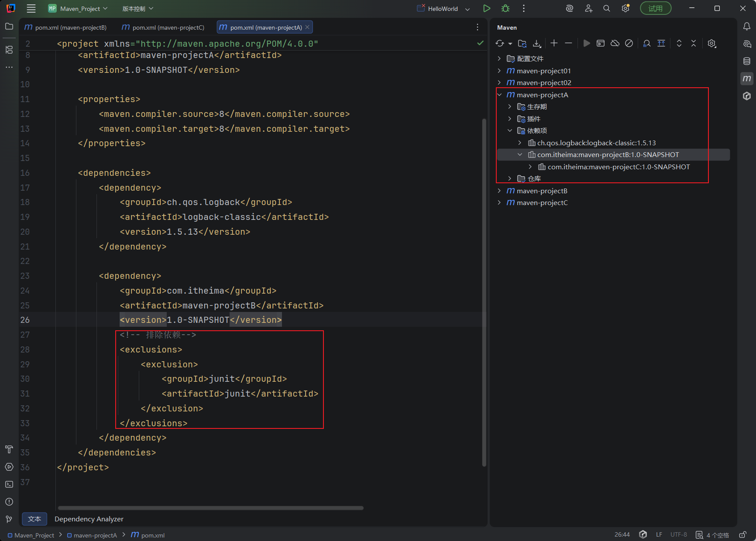Open the Structure tool window
The height and width of the screenshot is (541, 756).
9,50
